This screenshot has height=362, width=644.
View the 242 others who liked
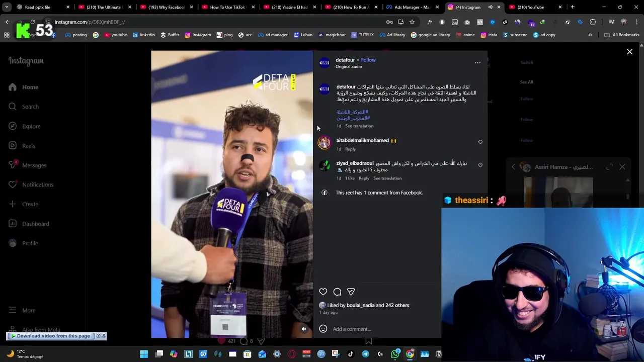[x=397, y=305]
